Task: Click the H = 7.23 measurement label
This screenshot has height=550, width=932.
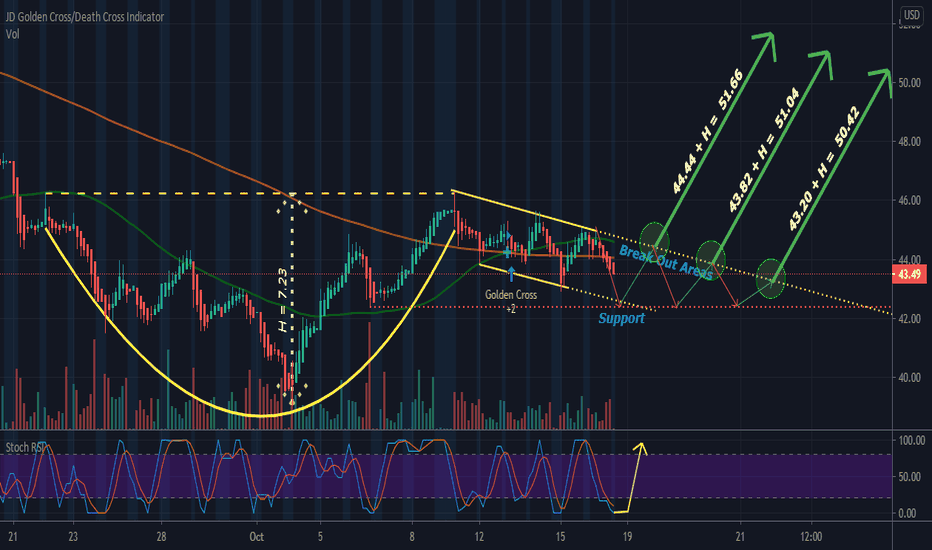Action: point(283,300)
